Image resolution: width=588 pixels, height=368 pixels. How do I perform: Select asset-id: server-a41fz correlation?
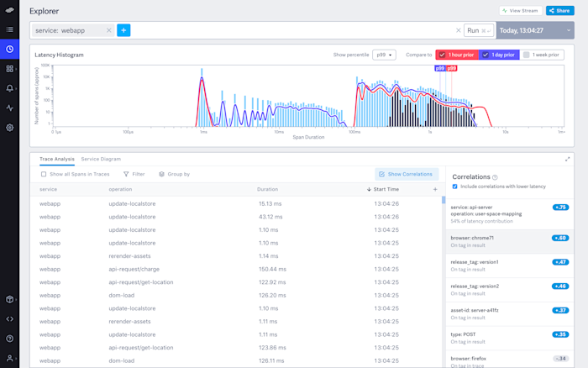tap(510, 314)
